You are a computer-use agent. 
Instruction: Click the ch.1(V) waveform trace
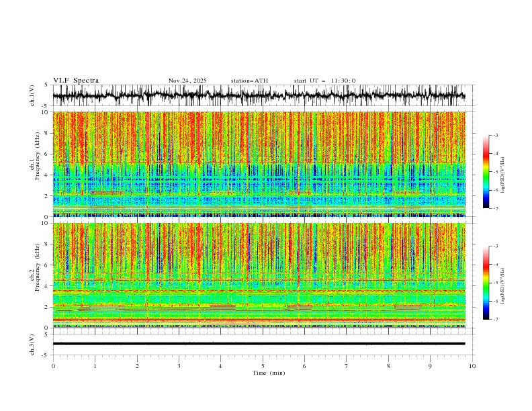[259, 95]
